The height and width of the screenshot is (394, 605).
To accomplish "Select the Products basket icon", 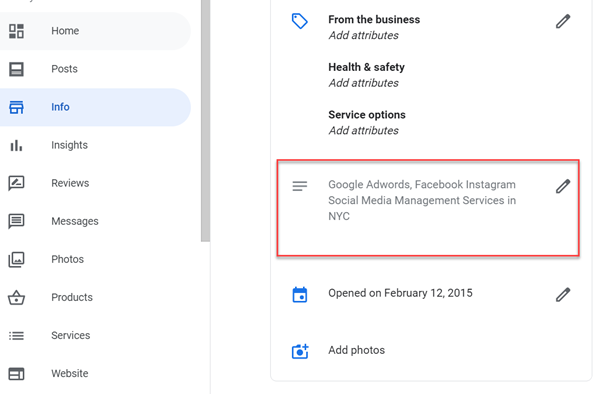I will (x=16, y=297).
